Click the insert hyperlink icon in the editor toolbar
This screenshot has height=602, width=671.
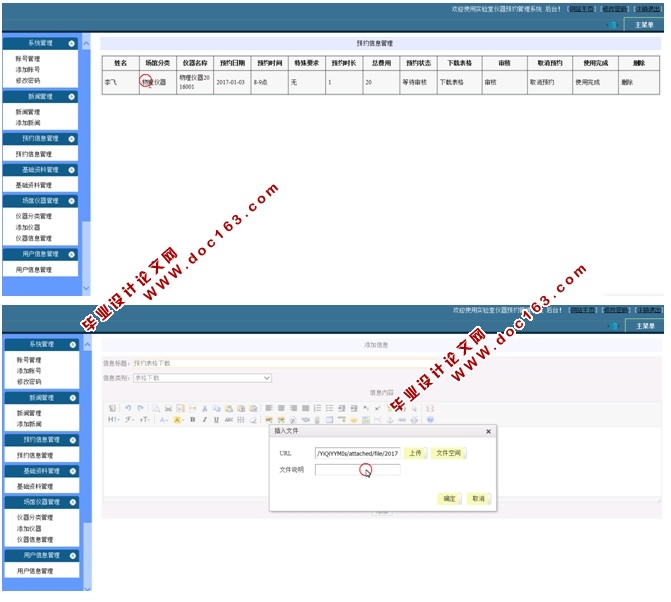coord(402,420)
